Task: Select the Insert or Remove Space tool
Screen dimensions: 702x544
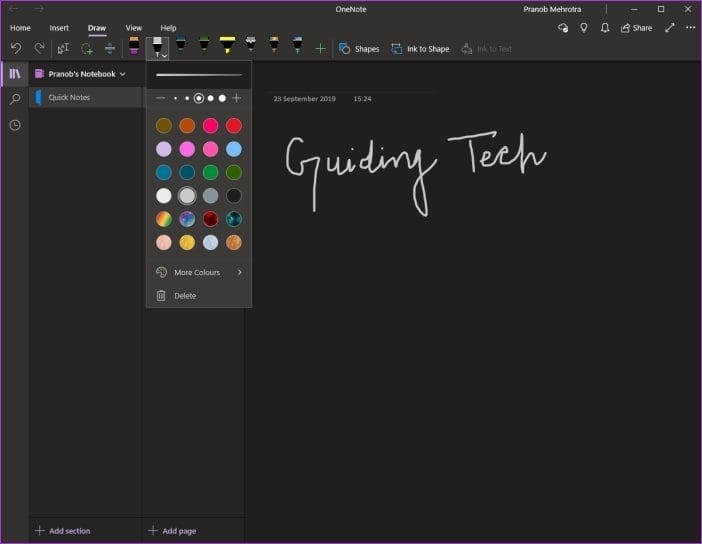Action: click(110, 48)
